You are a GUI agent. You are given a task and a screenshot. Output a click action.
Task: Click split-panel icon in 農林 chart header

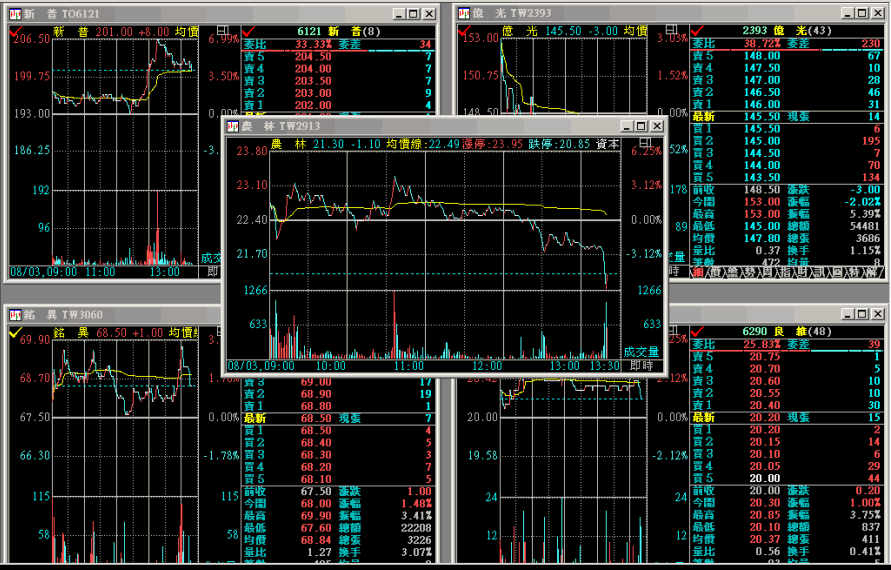coord(645,142)
